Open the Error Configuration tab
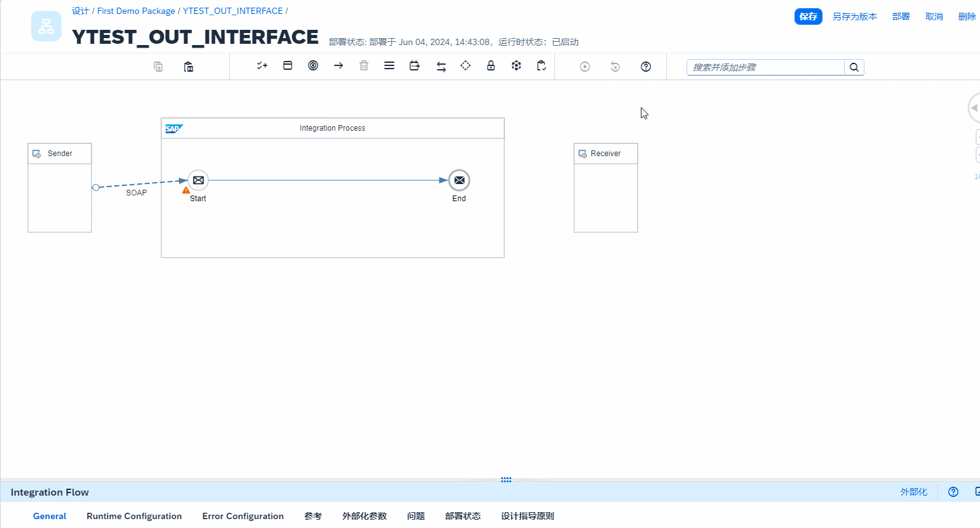The height and width of the screenshot is (528, 980). tap(243, 516)
